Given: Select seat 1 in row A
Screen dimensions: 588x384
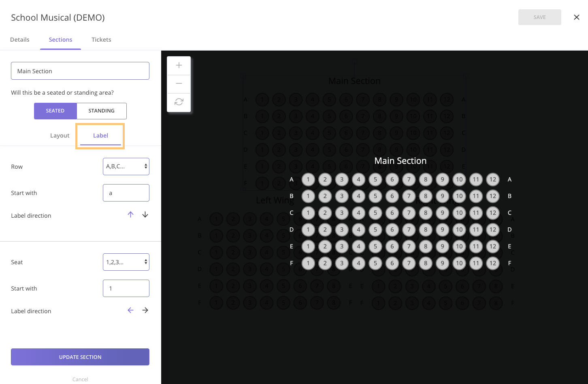Looking at the screenshot, I should (x=308, y=179).
